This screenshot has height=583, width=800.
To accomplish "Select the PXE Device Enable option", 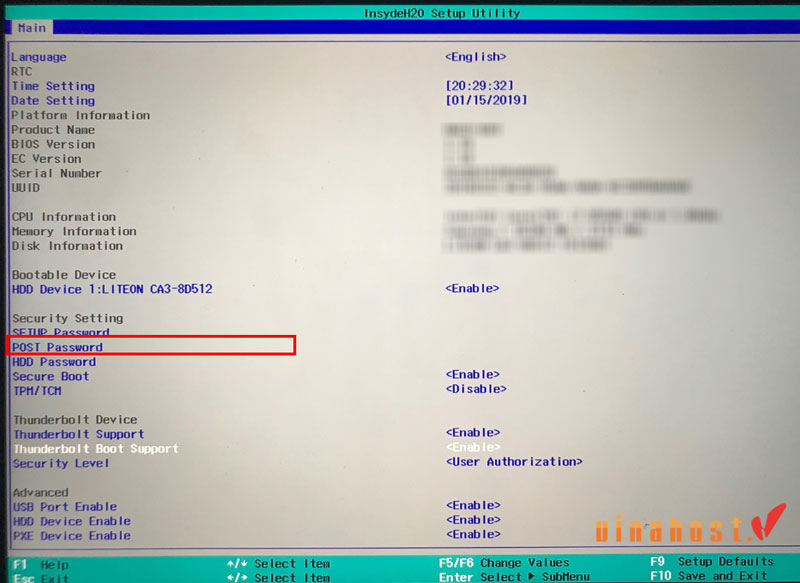I will tap(72, 536).
